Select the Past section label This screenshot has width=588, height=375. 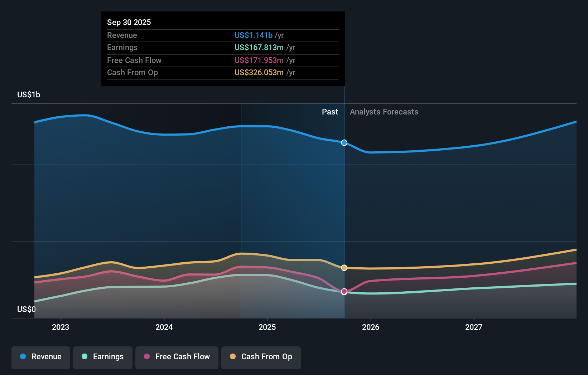[x=330, y=112]
